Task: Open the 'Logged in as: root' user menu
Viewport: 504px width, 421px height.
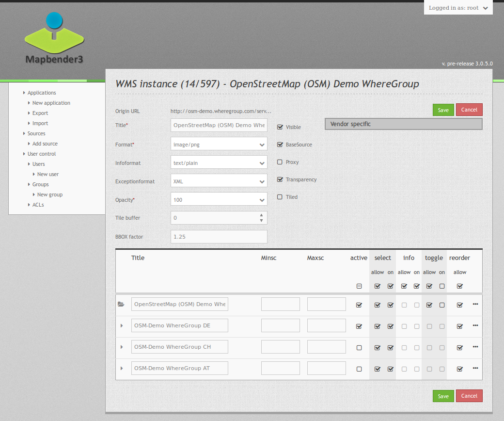Action: coord(458,8)
